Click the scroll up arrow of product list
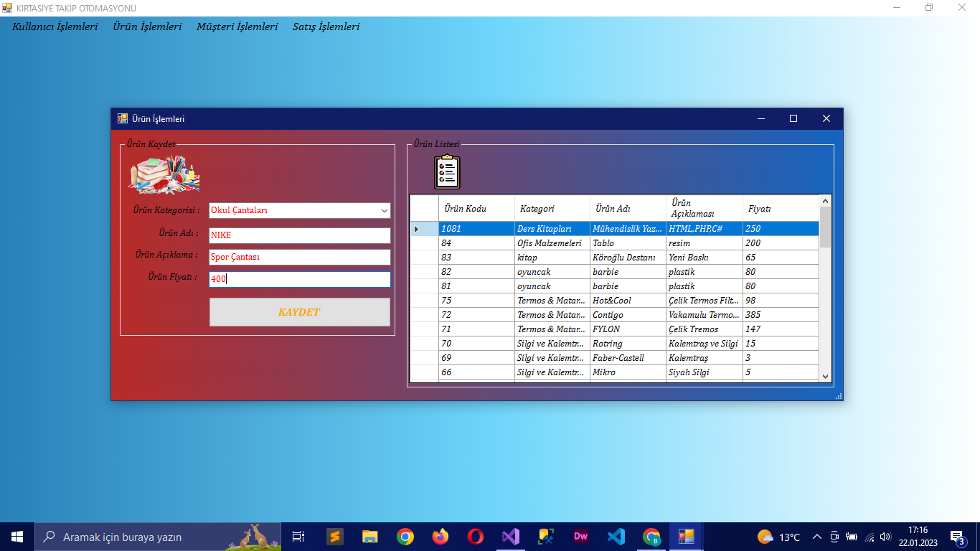This screenshot has height=551, width=980. click(825, 201)
